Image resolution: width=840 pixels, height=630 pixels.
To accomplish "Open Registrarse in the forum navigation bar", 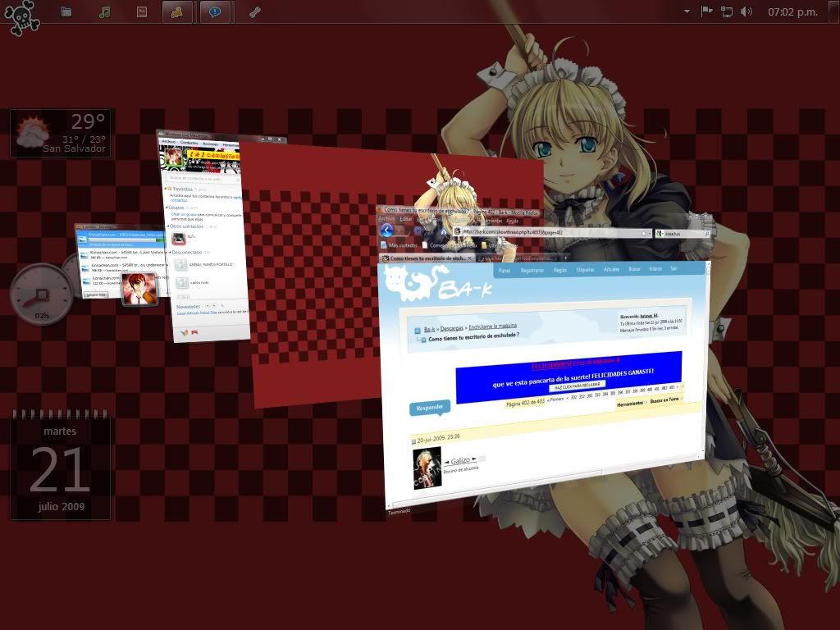I will coord(532,270).
